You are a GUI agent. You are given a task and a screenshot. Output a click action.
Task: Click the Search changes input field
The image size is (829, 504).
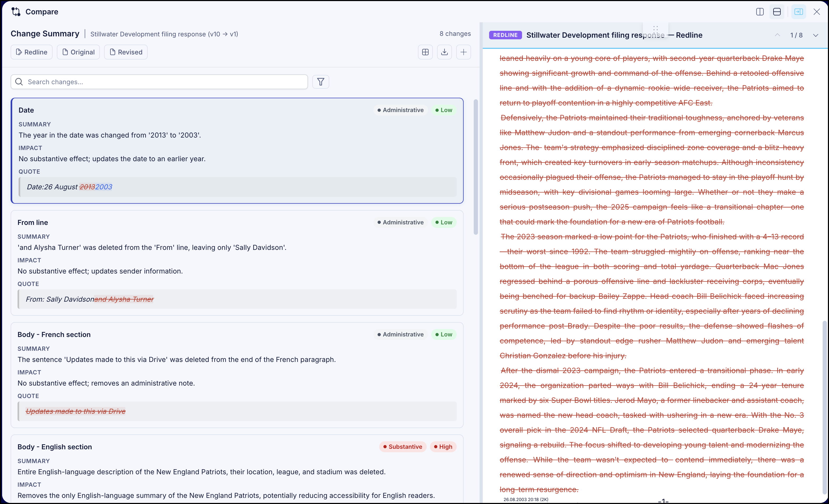[159, 82]
